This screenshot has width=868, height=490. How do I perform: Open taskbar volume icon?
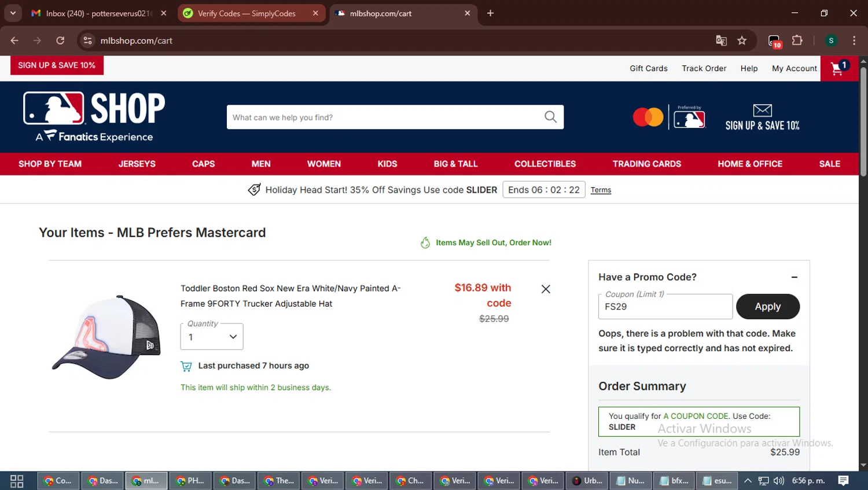click(x=779, y=481)
